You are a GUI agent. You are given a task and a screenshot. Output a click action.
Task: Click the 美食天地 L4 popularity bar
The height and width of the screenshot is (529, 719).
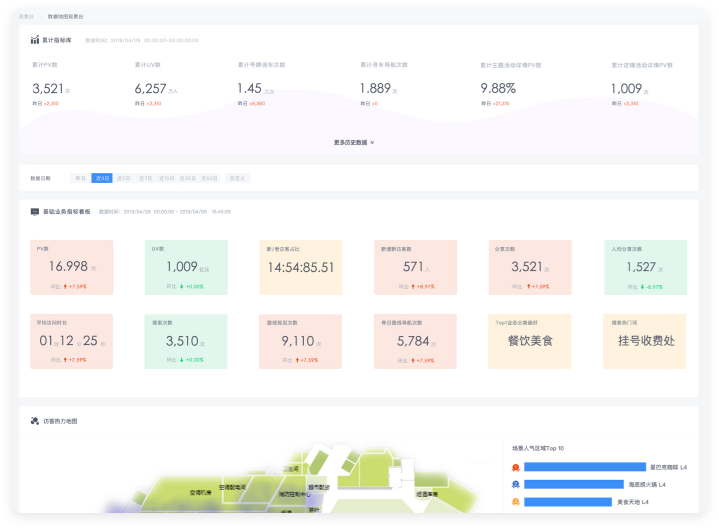[568, 502]
